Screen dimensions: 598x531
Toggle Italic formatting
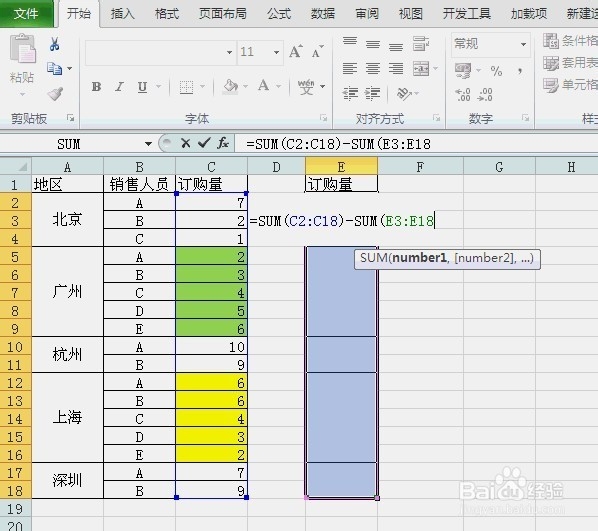[x=119, y=87]
